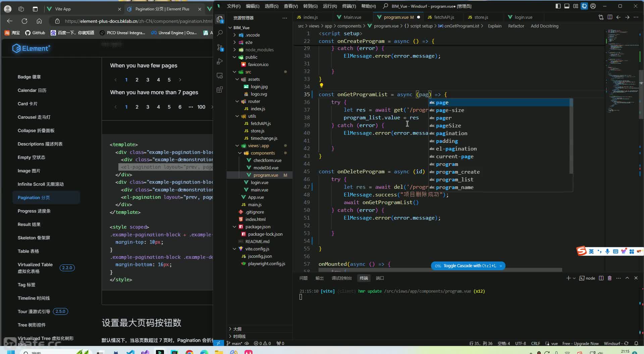Screen dimensions: 644x354
Task: Open the Remote Explorer activity icon
Action: [220, 76]
